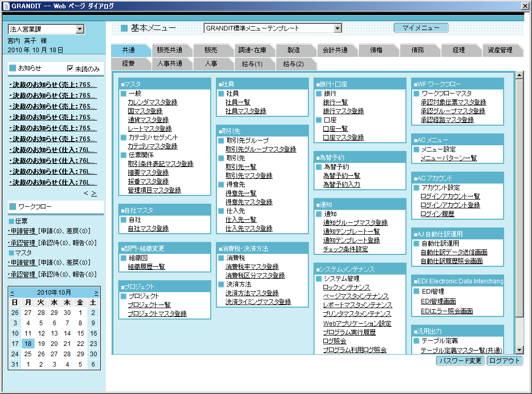
Task: Click the square bullet beside 銀行
Action: pos(319,94)
